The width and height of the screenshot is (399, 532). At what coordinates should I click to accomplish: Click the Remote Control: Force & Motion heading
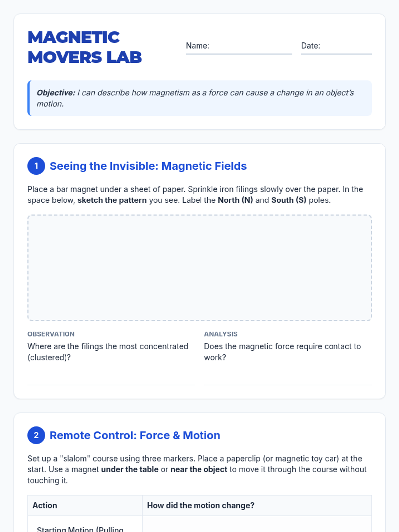tap(135, 435)
